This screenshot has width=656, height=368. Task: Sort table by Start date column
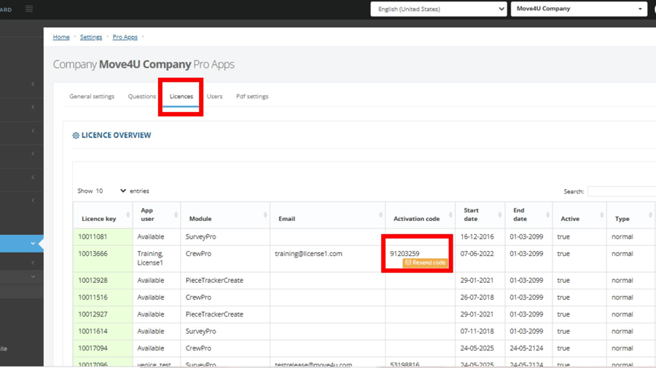coord(480,215)
